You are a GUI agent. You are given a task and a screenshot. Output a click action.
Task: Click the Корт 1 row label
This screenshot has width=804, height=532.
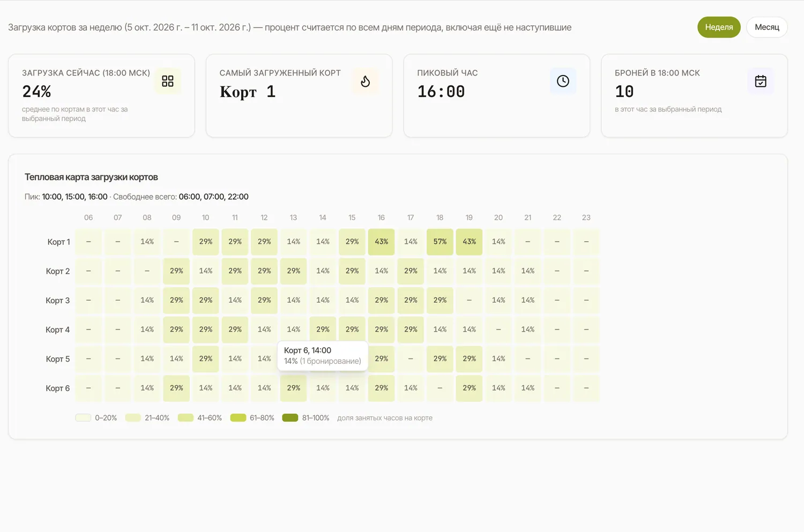[x=58, y=242]
